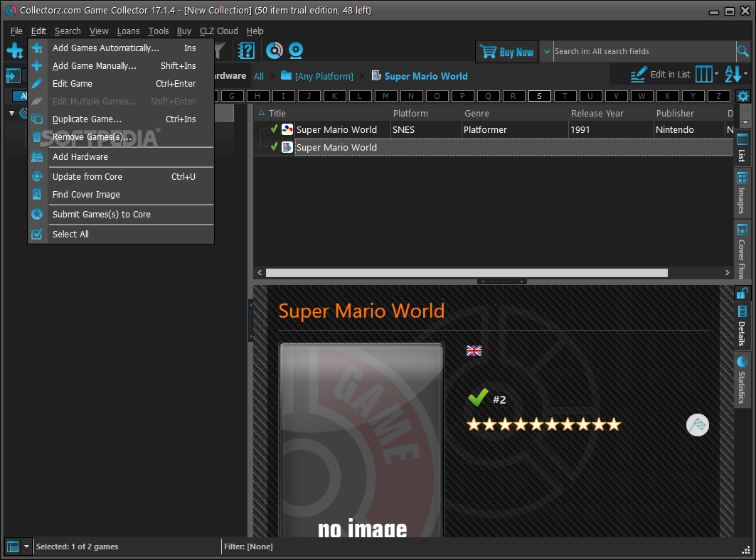Select letter Z in alphabet bar
The width and height of the screenshot is (756, 560).
pos(718,96)
